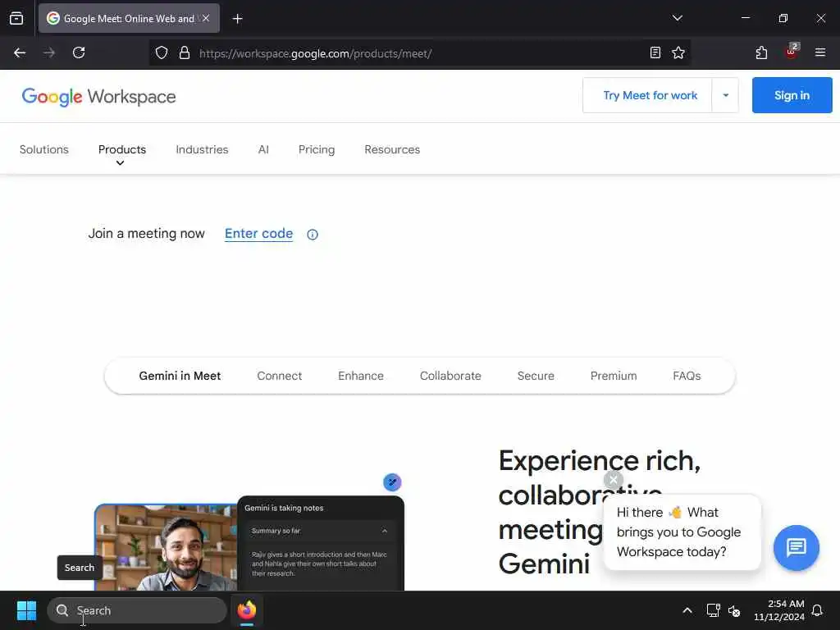Open the Firefox hamburger menu

[x=819, y=52]
